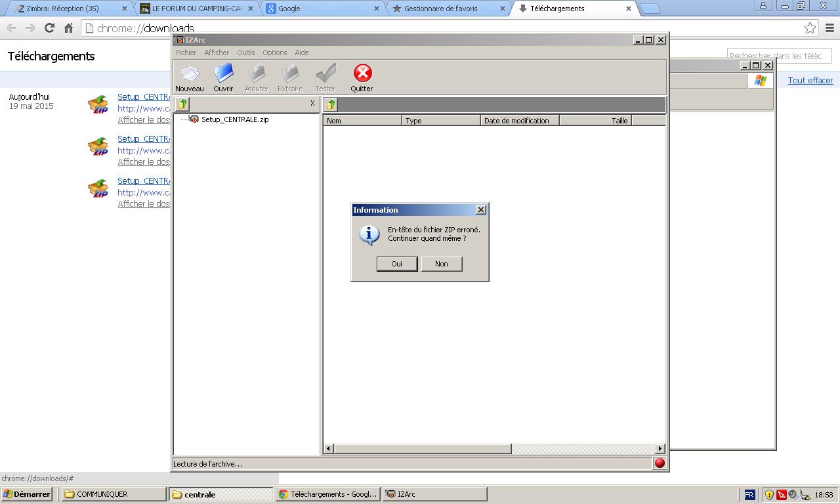This screenshot has height=504, width=840.
Task: Bookmark this page with the star icon
Action: [810, 28]
